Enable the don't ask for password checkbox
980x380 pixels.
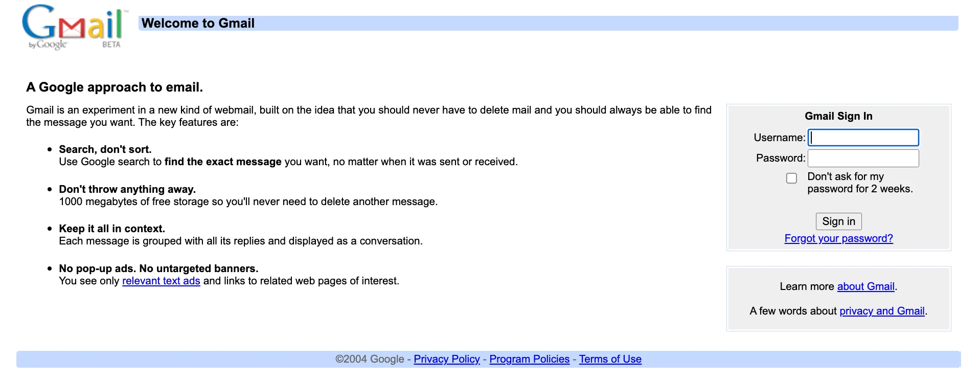(x=791, y=178)
